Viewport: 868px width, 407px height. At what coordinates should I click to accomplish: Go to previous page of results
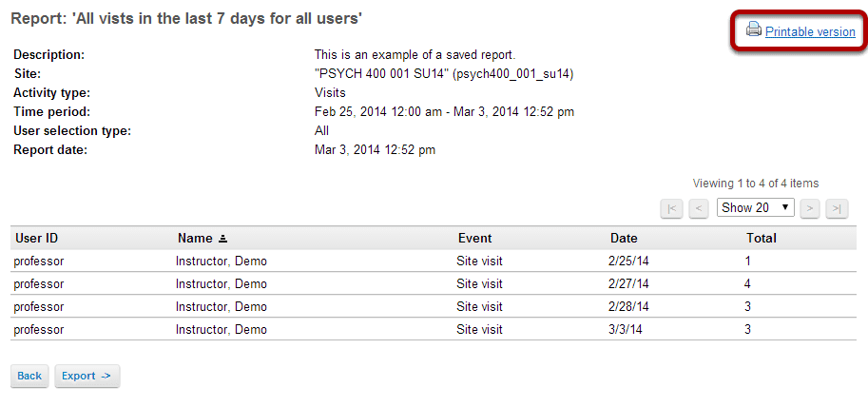click(699, 209)
